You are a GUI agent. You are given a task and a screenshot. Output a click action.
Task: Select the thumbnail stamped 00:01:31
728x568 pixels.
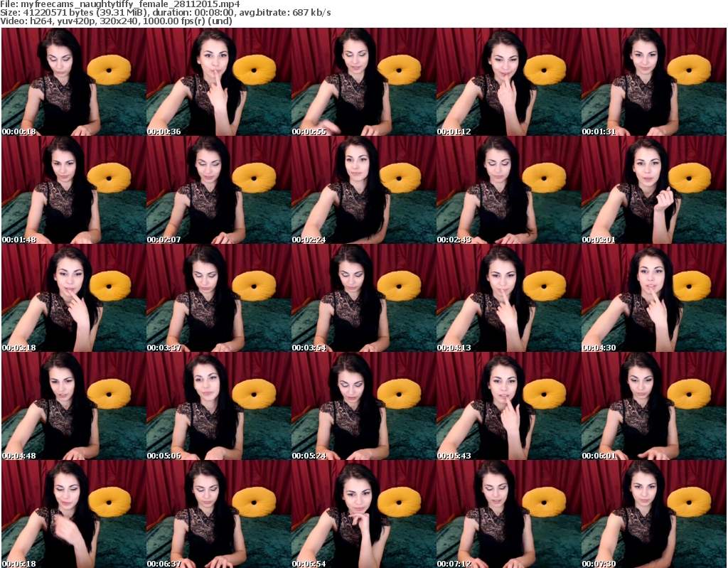pyautogui.click(x=654, y=82)
